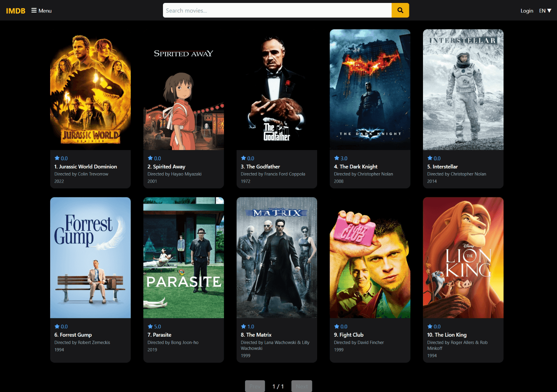The image size is (557, 392).
Task: Open the Parasite poster
Action: pyautogui.click(x=183, y=258)
